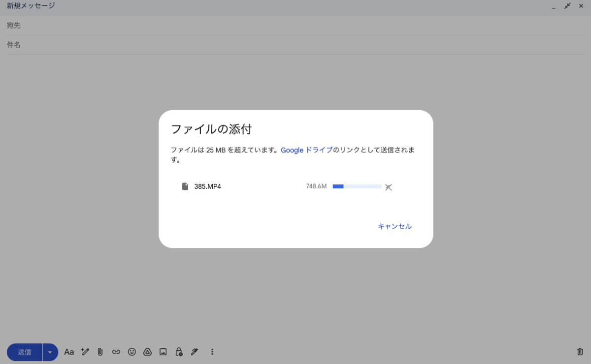591x364 pixels.
Task: Open more options (three dots)
Action: (x=212, y=352)
